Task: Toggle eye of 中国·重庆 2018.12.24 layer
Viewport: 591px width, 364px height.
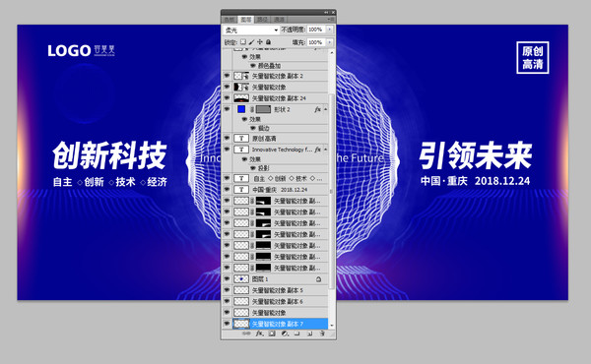Action: pyautogui.click(x=227, y=189)
